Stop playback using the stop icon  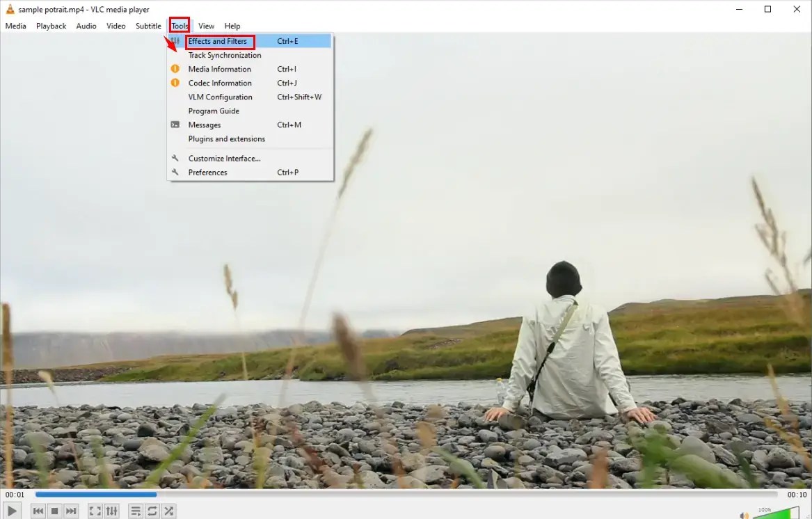(54, 510)
